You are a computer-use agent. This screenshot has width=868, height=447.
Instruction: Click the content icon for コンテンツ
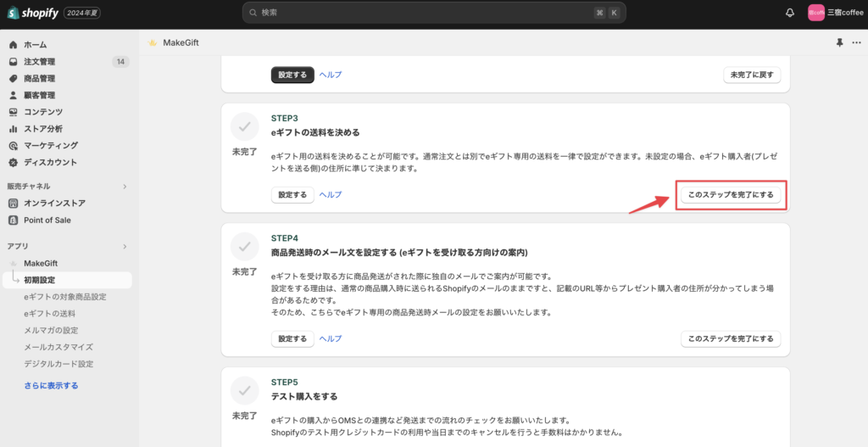[x=14, y=112]
